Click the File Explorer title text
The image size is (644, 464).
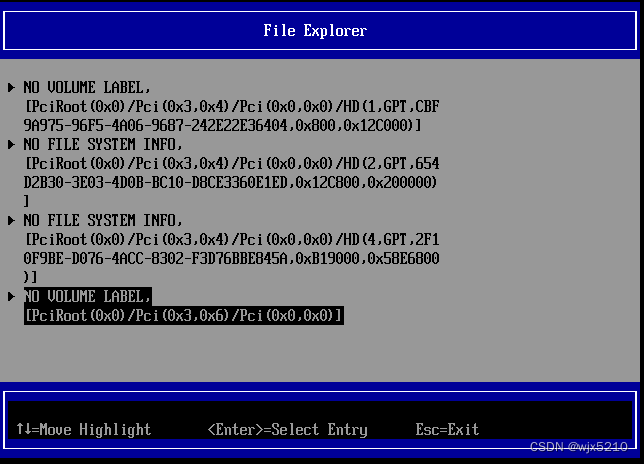pyautogui.click(x=315, y=31)
